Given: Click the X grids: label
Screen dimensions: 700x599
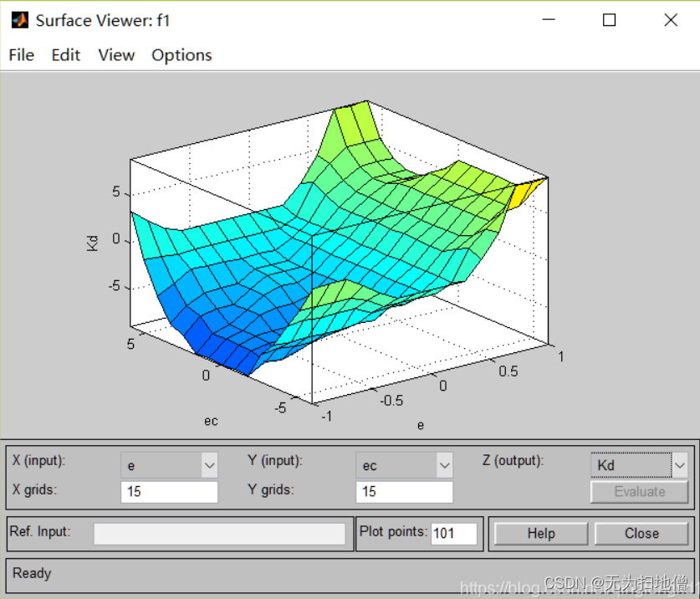Looking at the screenshot, I should click(x=35, y=489).
